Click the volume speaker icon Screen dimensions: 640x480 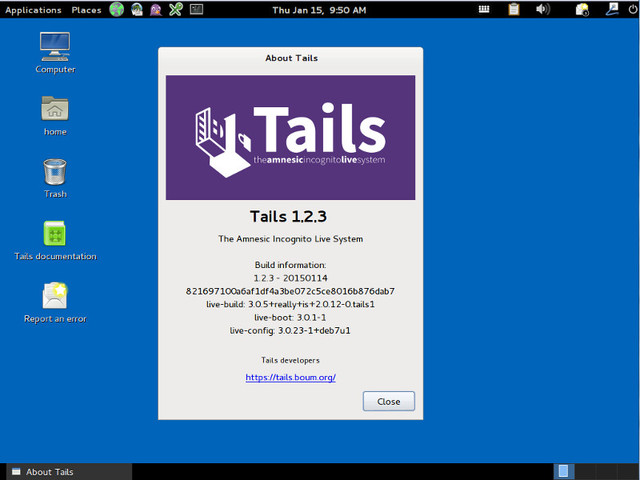pyautogui.click(x=542, y=9)
